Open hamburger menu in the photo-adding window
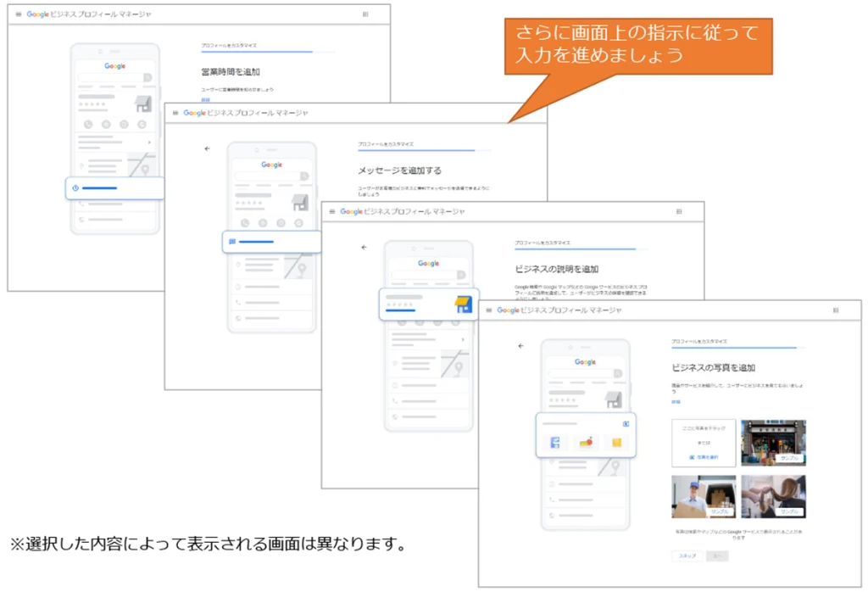The image size is (868, 592). [x=489, y=310]
